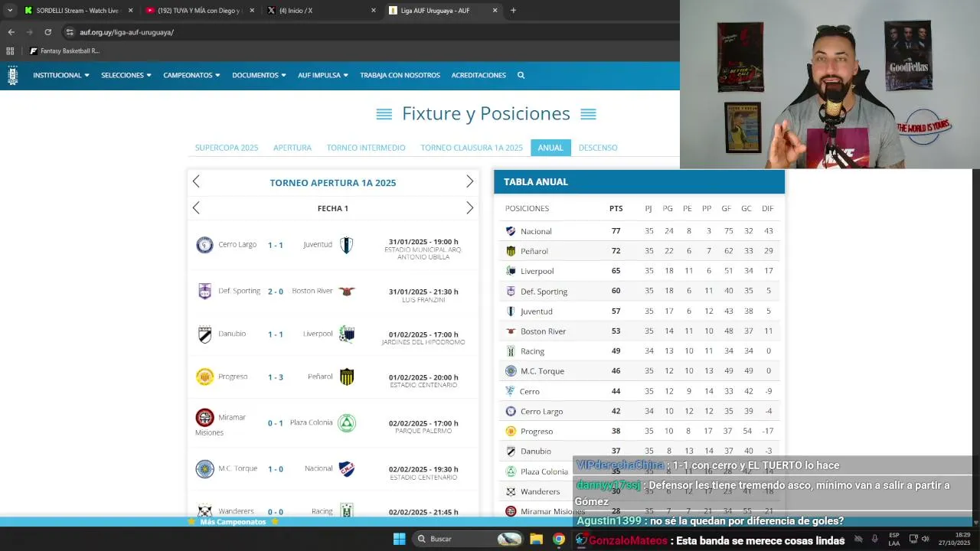Open Chrome from the taskbar
The height and width of the screenshot is (551, 980).
tap(559, 539)
